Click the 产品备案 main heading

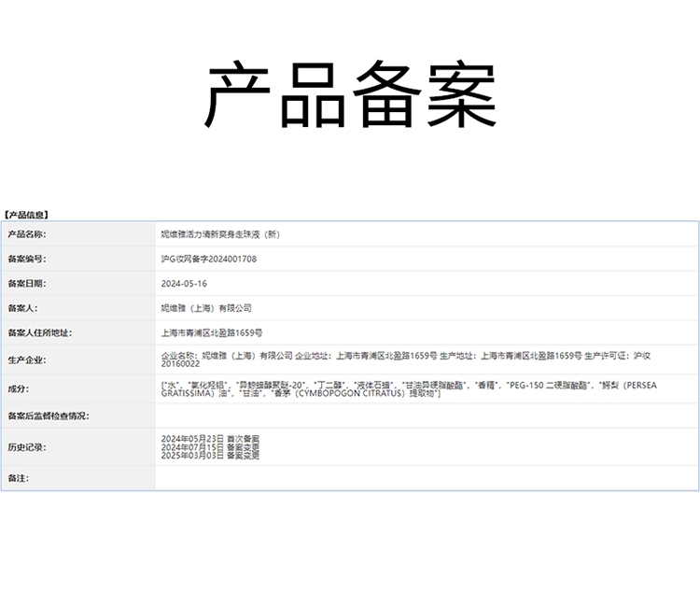(350, 96)
